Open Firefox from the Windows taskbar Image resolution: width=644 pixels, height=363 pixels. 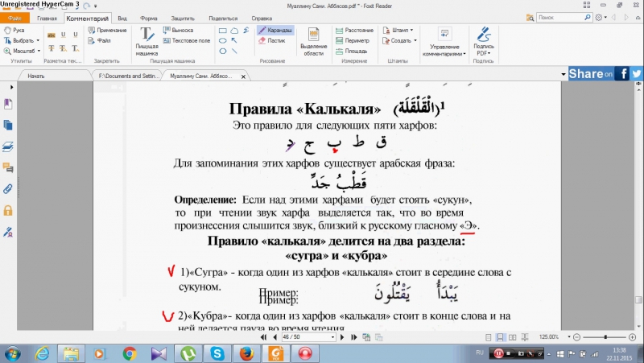[x=246, y=353]
